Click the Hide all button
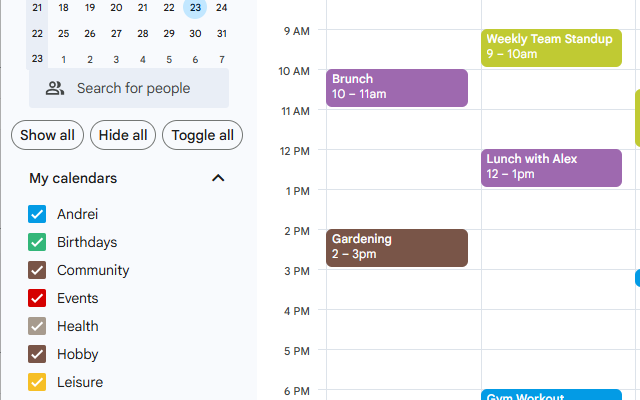The image size is (640, 400). [123, 135]
